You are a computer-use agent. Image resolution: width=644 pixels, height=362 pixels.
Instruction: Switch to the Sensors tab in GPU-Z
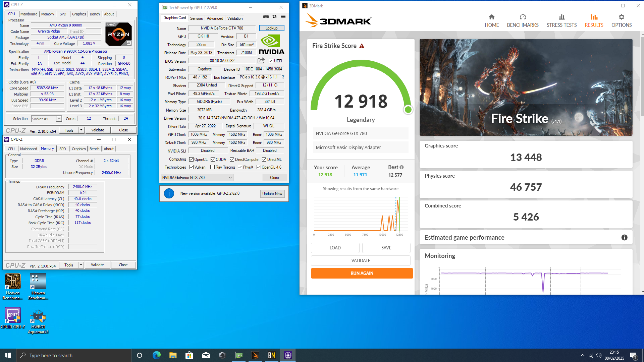(x=196, y=18)
